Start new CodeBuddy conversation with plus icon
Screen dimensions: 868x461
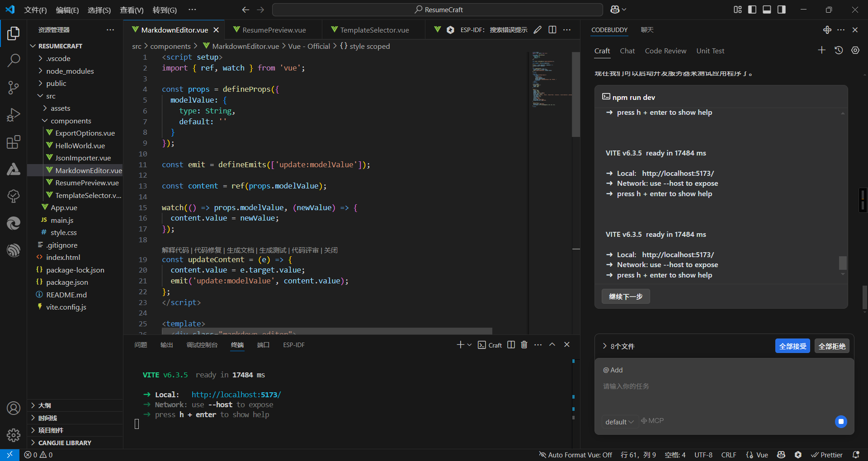tap(822, 51)
